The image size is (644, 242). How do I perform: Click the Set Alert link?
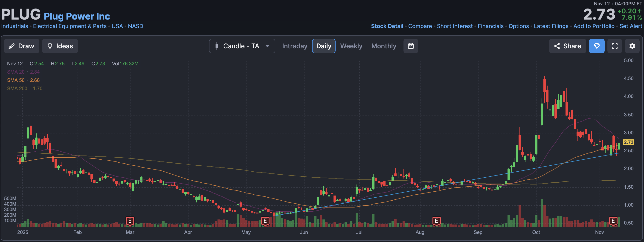point(630,26)
